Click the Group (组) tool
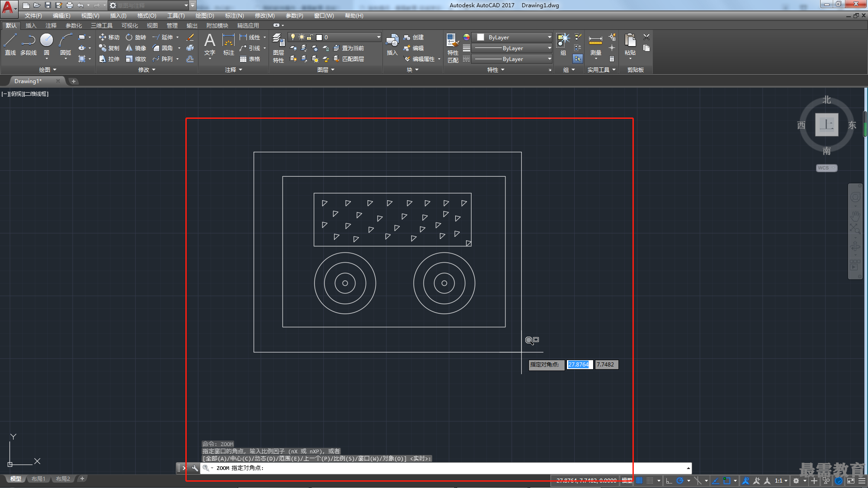868x488 pixels. pyautogui.click(x=563, y=45)
